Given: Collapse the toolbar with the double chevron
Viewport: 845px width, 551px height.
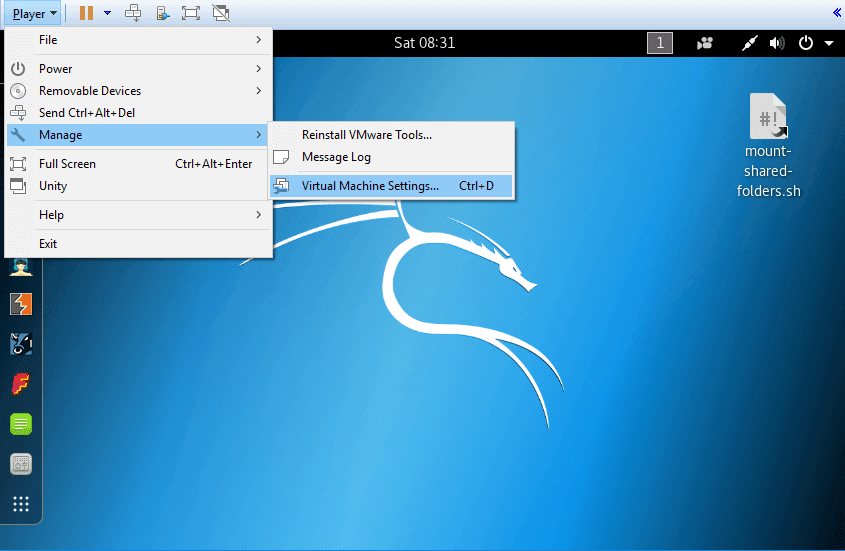Looking at the screenshot, I should (x=837, y=13).
